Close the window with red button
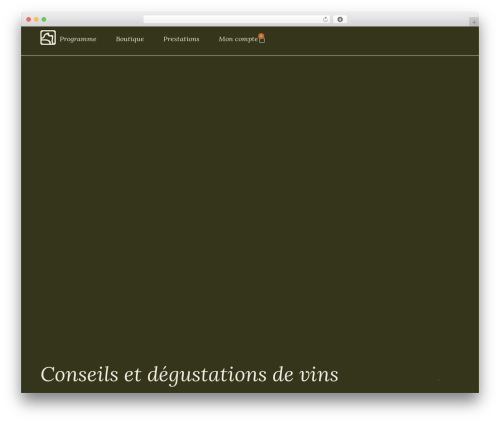 [29, 19]
